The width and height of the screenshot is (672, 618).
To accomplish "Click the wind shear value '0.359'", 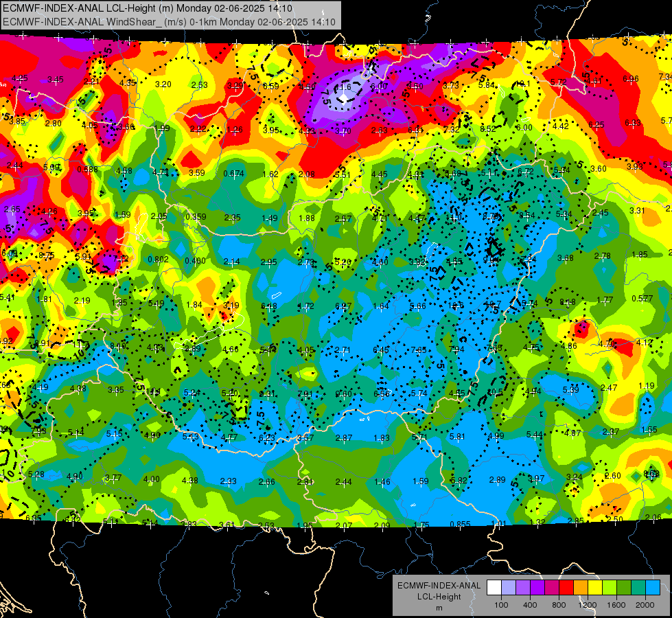I will pos(196,217).
